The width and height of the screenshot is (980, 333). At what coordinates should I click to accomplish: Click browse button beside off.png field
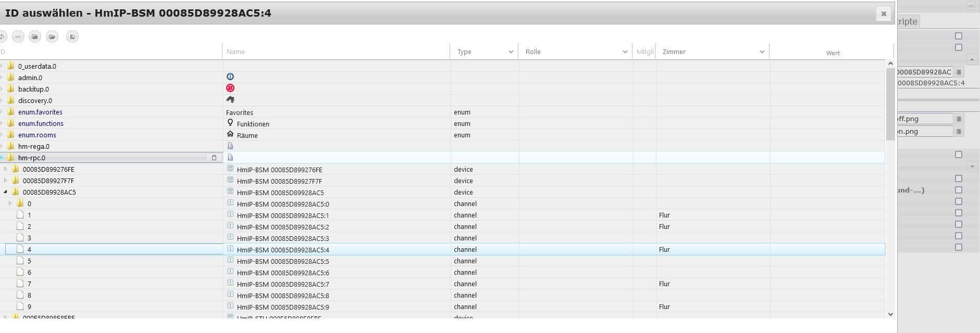click(x=959, y=119)
